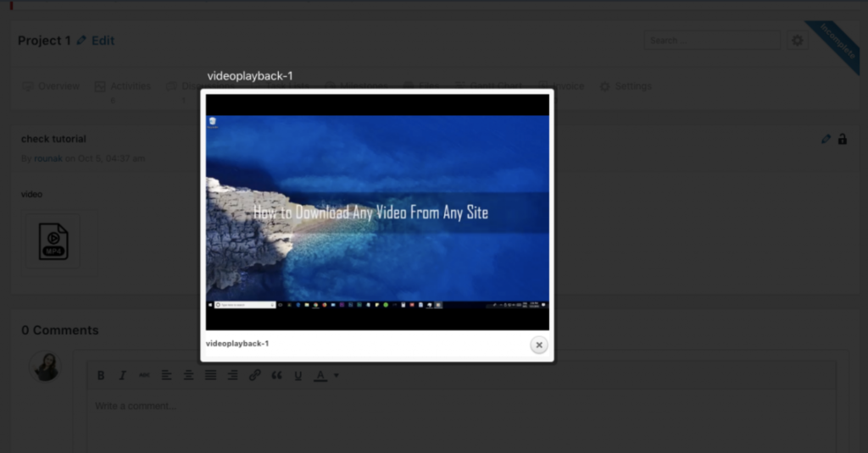Open the Gantt Chart tab
Viewport: 868px width, 453px height.
coord(488,86)
